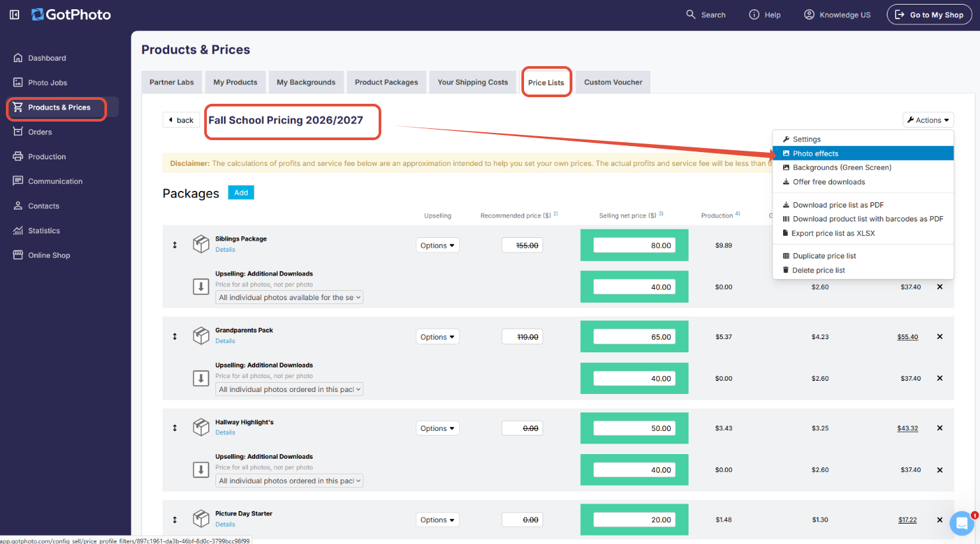Open the chat support bubble
The height and width of the screenshot is (544, 980).
pyautogui.click(x=962, y=523)
